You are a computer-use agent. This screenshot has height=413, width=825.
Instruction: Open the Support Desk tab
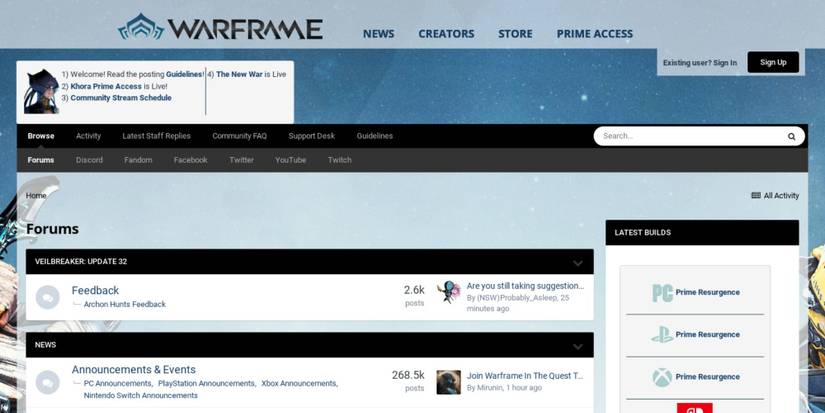coord(311,136)
